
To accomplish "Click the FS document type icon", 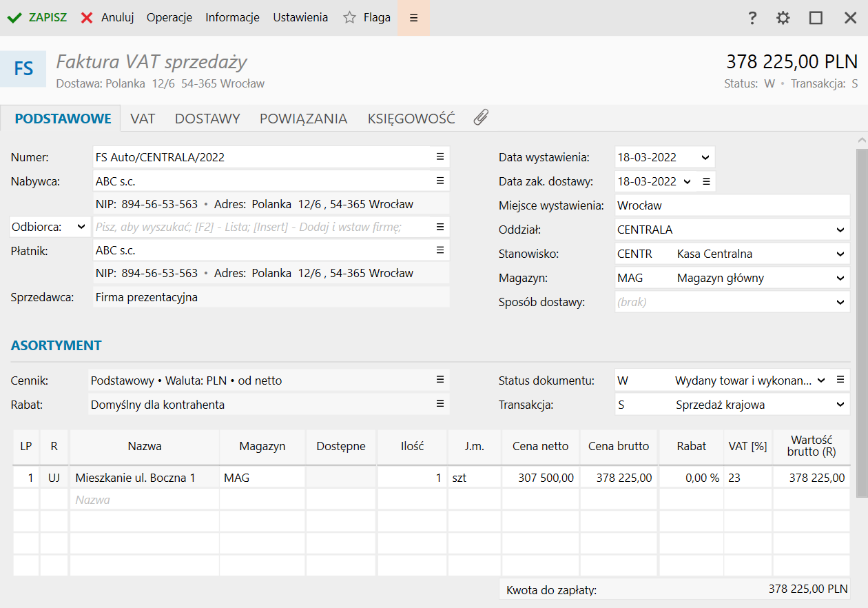I will 23,69.
